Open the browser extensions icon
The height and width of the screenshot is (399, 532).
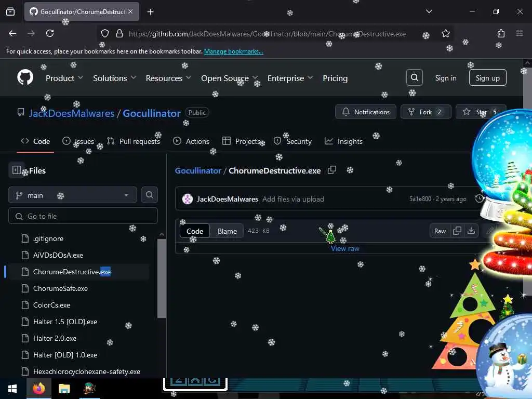pos(501,33)
